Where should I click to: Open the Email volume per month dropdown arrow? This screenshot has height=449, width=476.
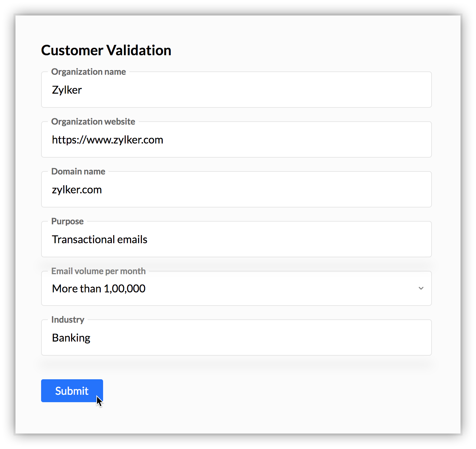point(421,288)
